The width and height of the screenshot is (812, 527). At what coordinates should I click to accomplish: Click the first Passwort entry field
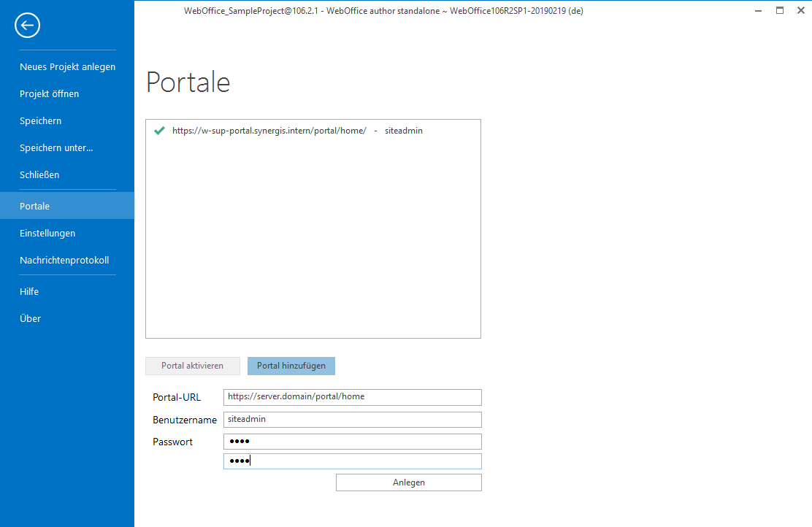pyautogui.click(x=352, y=441)
